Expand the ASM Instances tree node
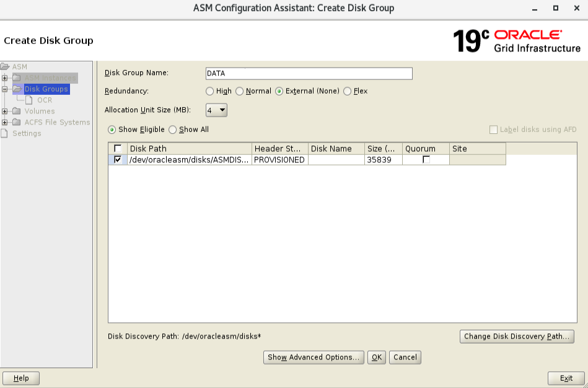588x388 pixels. click(4, 78)
